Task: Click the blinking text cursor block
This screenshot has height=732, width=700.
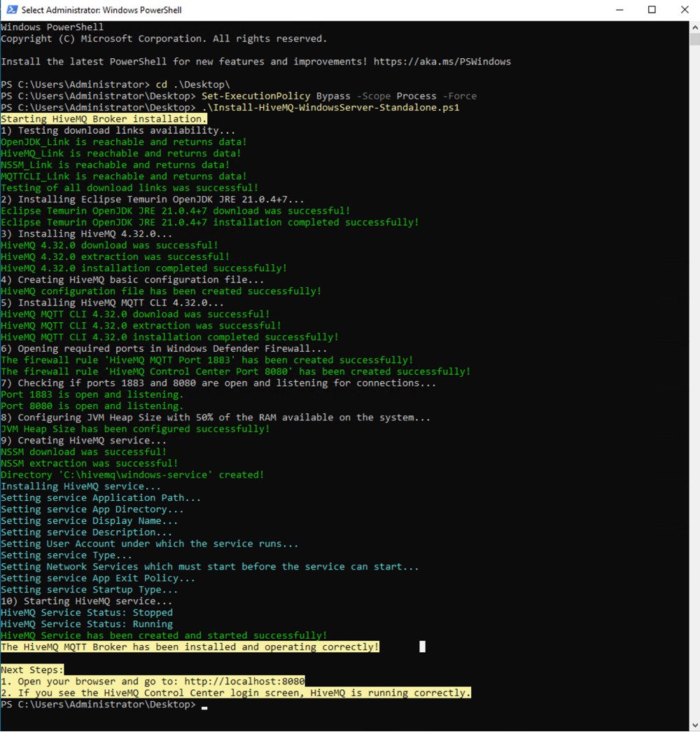Action: 422,647
